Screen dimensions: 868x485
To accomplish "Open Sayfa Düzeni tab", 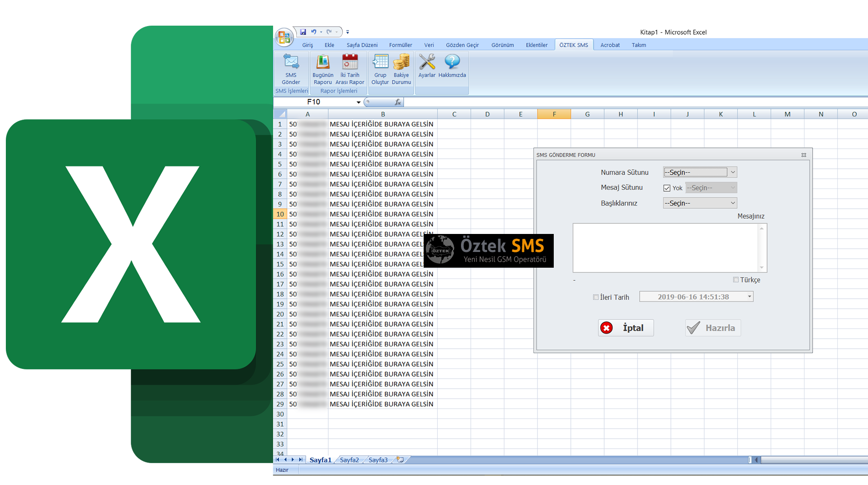I will 362,45.
